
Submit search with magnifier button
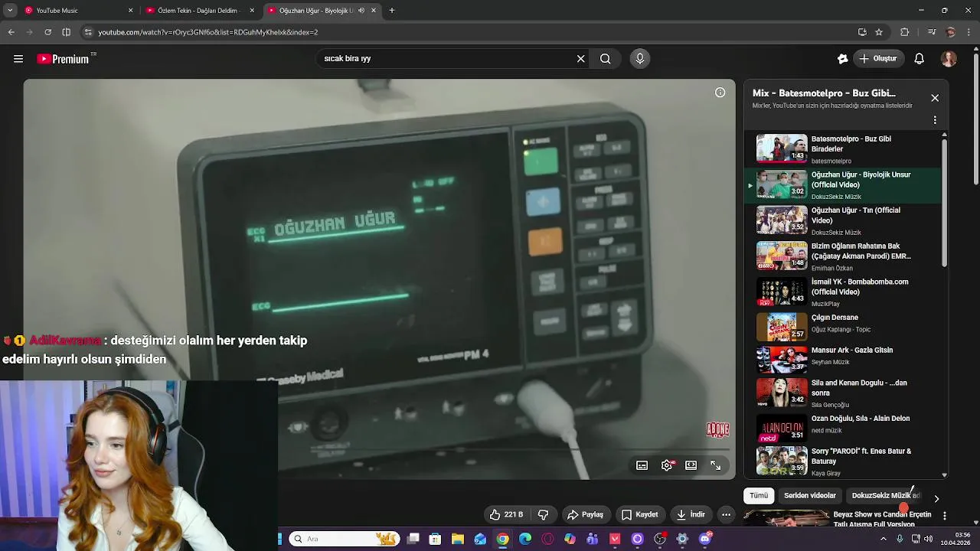tap(605, 59)
